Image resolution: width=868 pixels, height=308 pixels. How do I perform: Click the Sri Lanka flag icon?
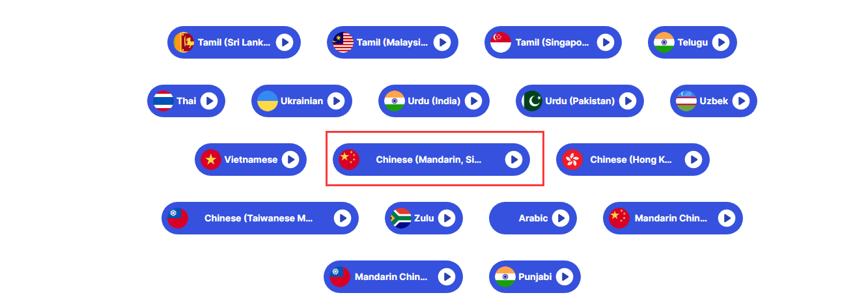(184, 42)
